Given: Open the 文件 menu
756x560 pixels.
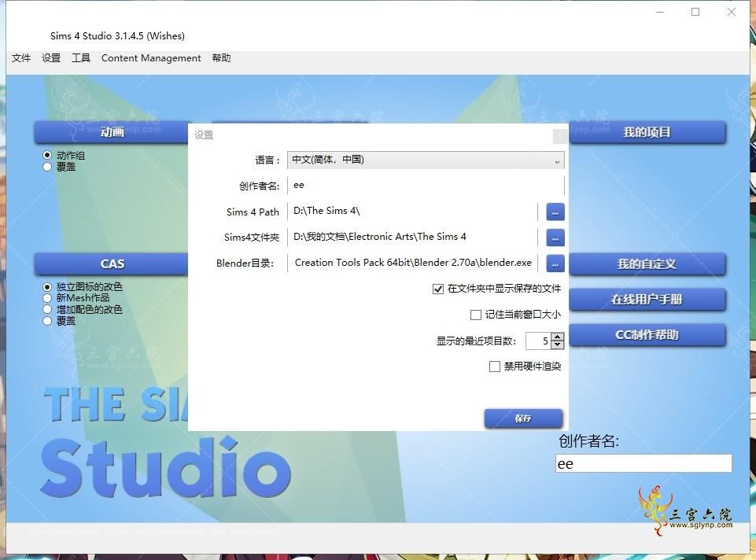Looking at the screenshot, I should [x=21, y=58].
